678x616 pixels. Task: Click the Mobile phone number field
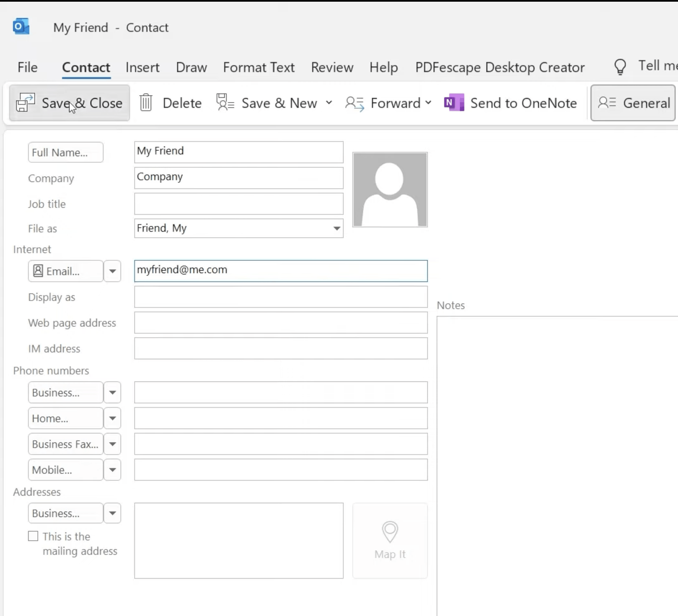[x=281, y=470]
